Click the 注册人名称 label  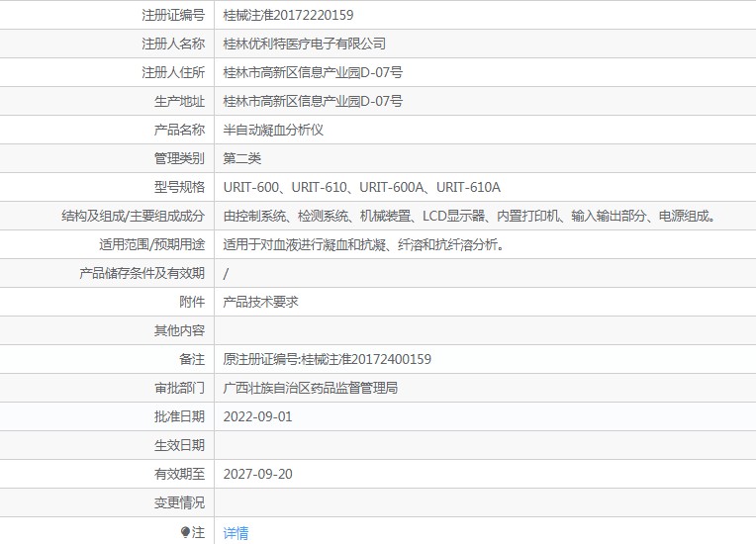(173, 44)
